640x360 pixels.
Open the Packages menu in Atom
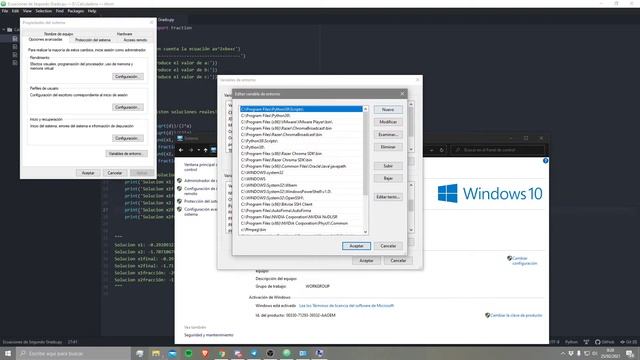pyautogui.click(x=76, y=11)
